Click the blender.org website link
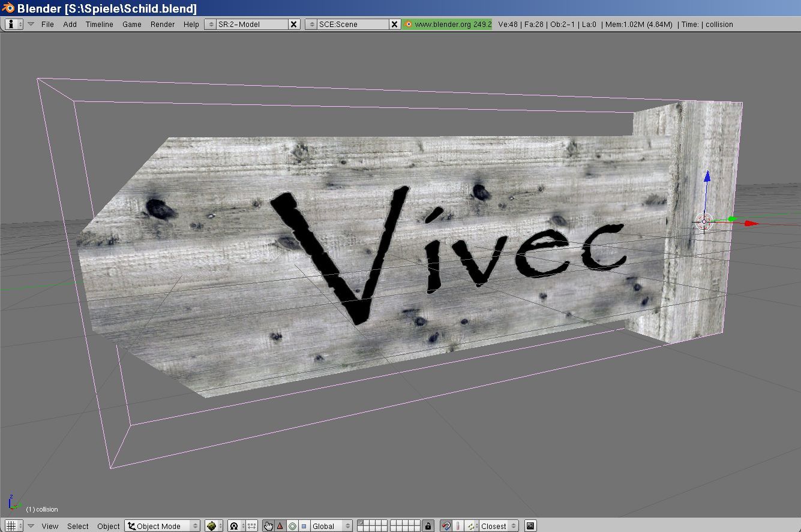The width and height of the screenshot is (801, 532). (448, 25)
